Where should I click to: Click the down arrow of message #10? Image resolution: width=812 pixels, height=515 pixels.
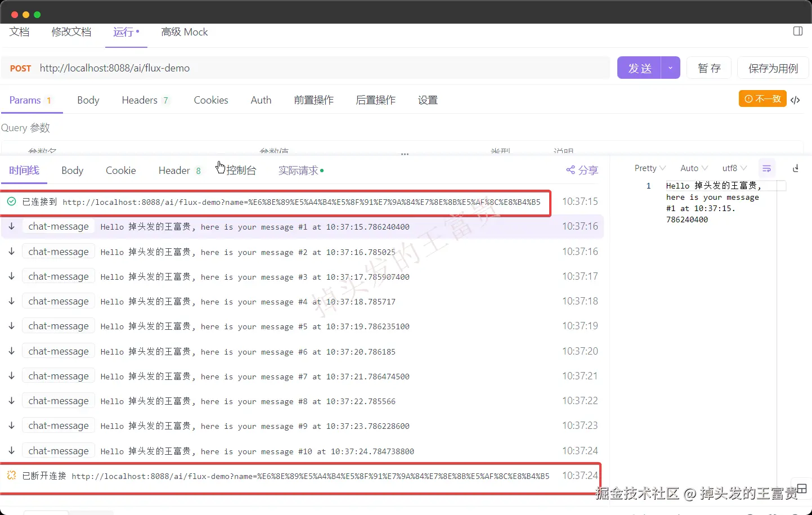pyautogui.click(x=11, y=451)
